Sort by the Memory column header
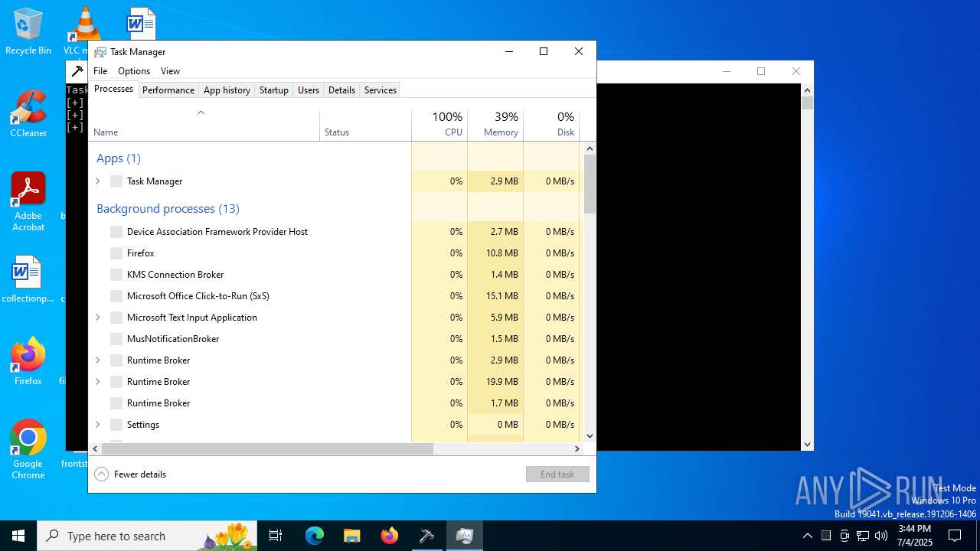 point(495,126)
